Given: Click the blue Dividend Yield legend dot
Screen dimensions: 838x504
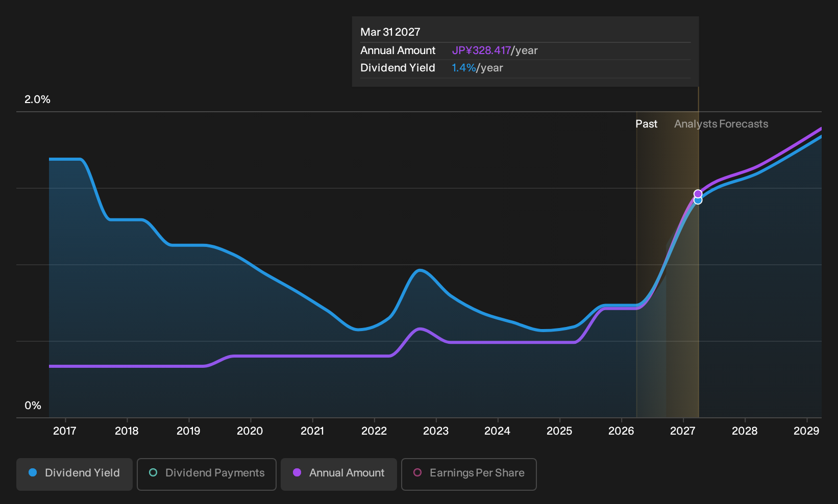Looking at the screenshot, I should coord(33,472).
